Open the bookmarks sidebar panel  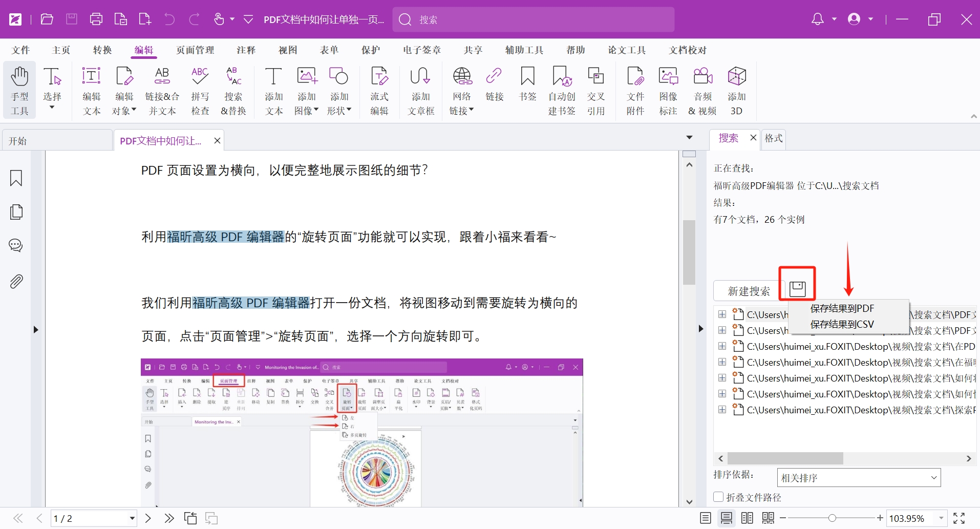coord(16,178)
